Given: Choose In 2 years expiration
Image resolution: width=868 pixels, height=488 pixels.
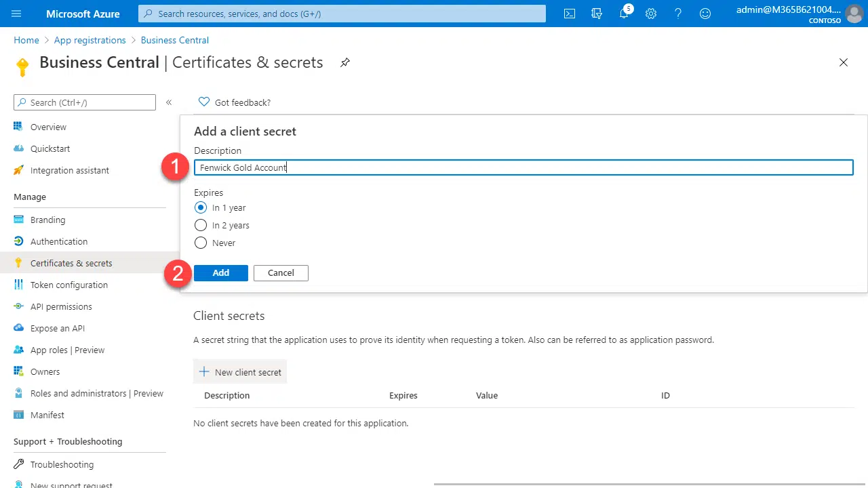Looking at the screenshot, I should [201, 226].
